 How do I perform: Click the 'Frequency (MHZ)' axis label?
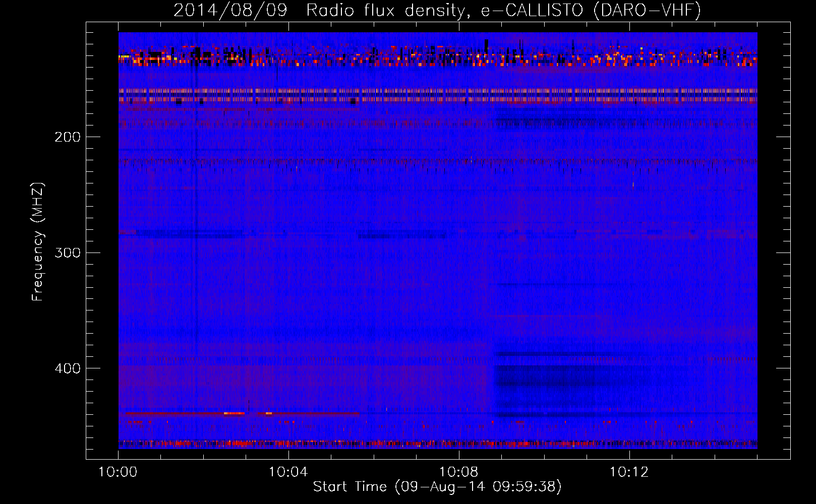pos(38,242)
